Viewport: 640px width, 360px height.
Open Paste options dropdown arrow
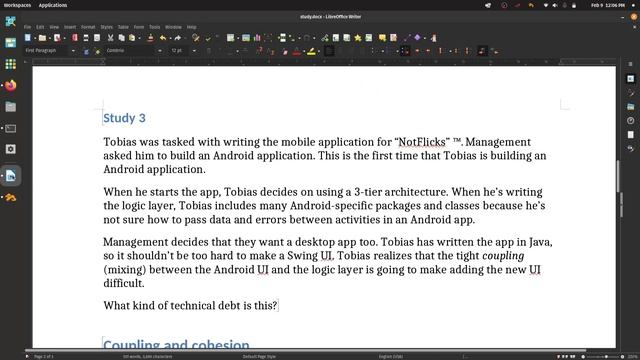pyautogui.click(x=139, y=38)
